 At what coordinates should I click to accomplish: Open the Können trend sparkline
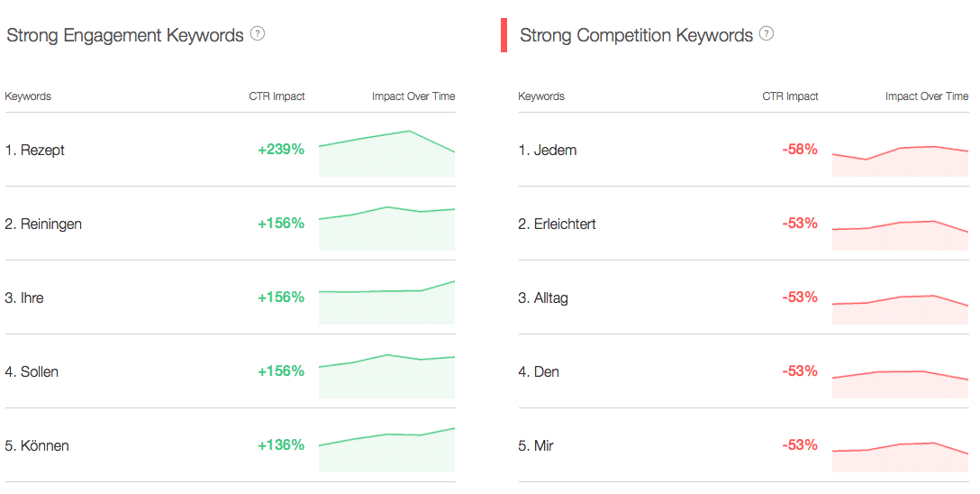(x=387, y=450)
